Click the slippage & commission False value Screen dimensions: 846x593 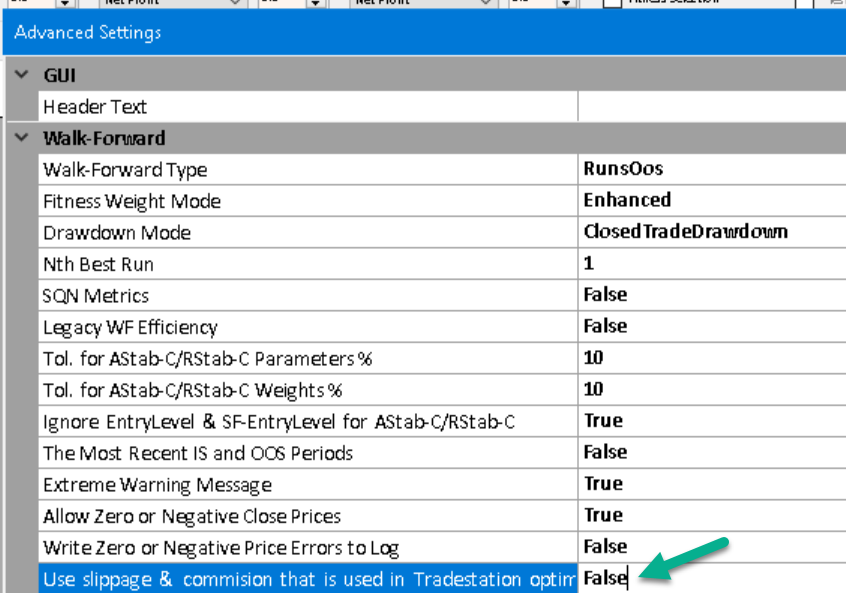pyautogui.click(x=606, y=579)
